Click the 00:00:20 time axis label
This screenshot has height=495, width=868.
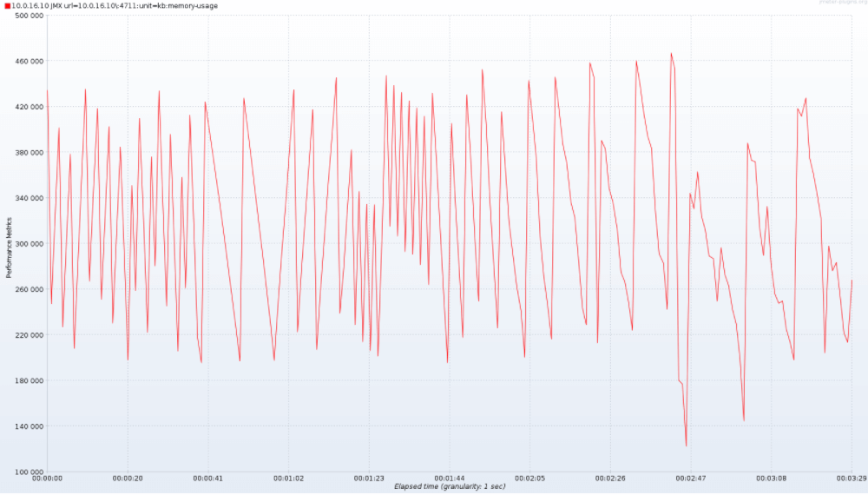(x=128, y=478)
